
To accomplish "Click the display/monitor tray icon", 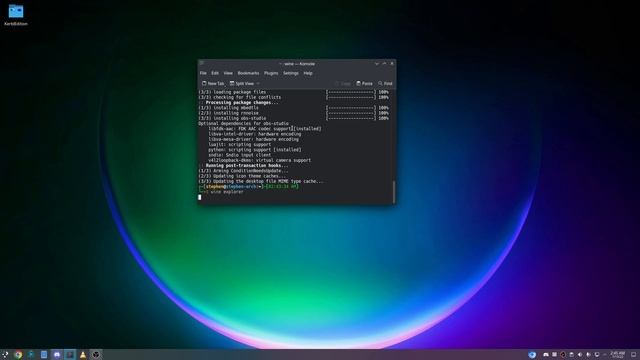I will coord(597,355).
